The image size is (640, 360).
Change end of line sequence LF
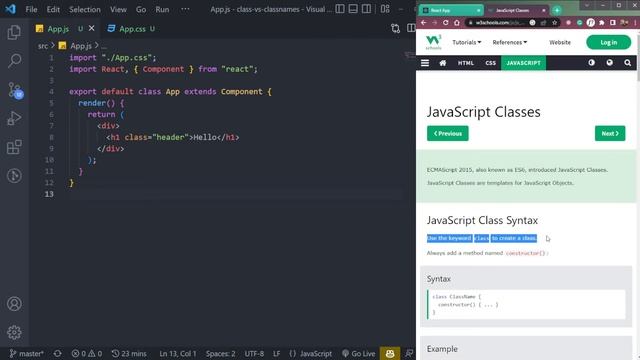(x=276, y=353)
